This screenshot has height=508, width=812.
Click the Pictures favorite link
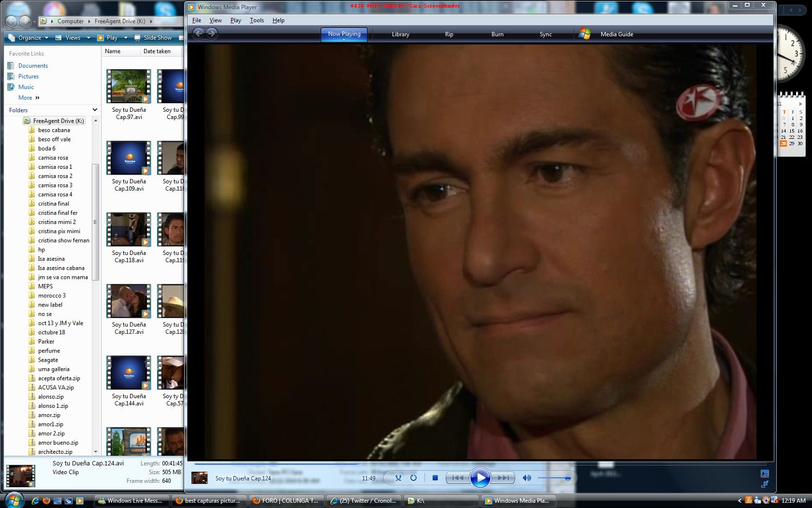(x=29, y=76)
